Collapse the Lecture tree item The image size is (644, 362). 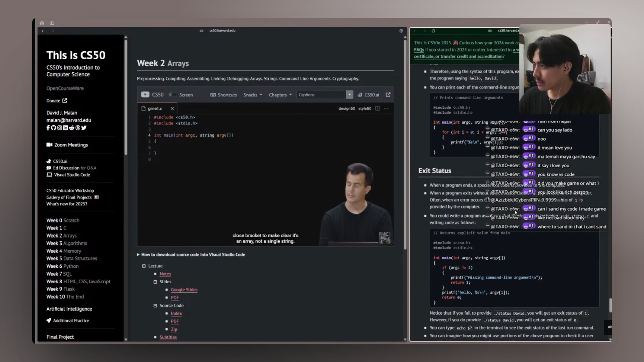[144, 266]
